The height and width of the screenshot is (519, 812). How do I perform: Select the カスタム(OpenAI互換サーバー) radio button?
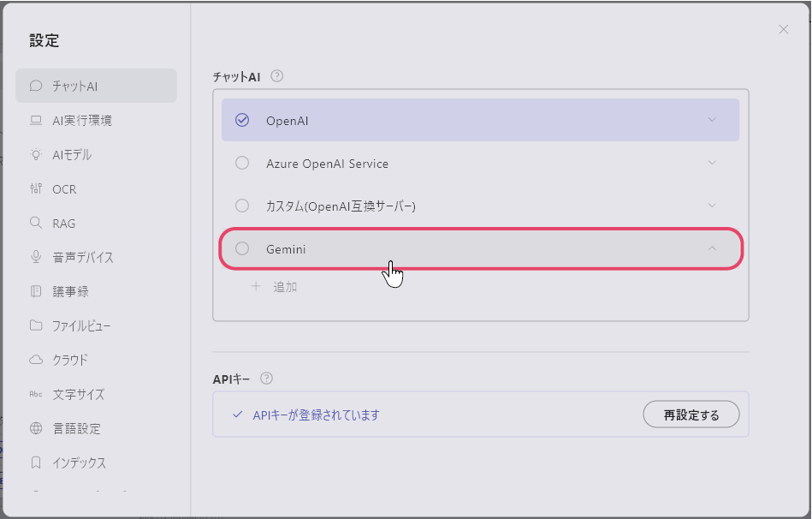point(242,206)
